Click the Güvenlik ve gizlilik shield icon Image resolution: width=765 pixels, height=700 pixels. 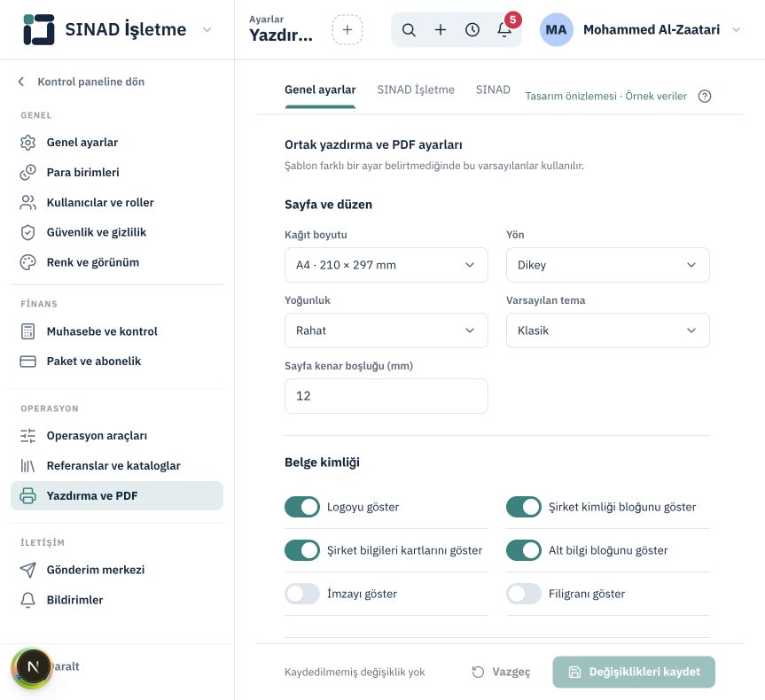point(27,232)
